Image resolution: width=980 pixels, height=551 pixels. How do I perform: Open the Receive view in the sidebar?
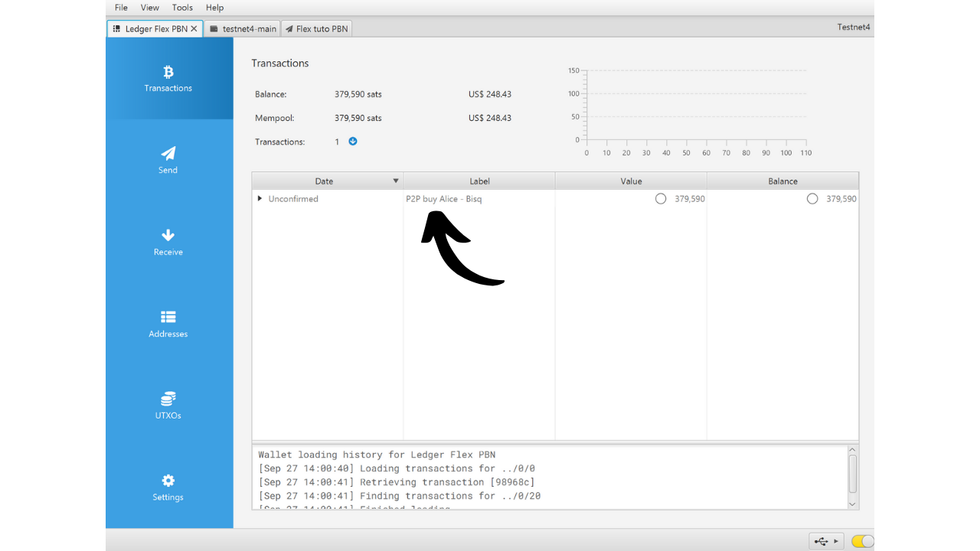coord(168,242)
